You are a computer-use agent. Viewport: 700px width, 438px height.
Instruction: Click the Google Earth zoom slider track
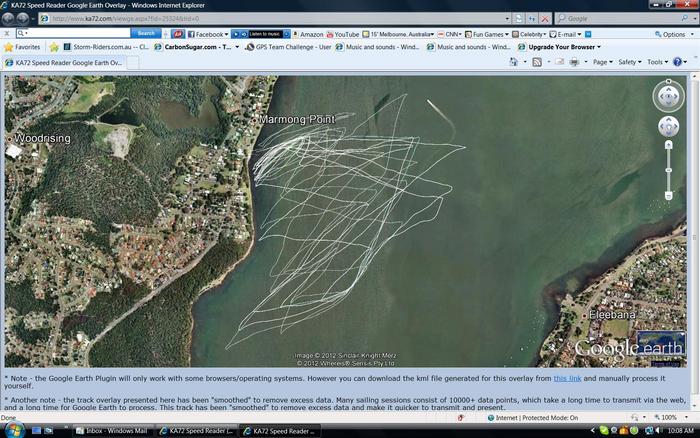click(x=668, y=168)
